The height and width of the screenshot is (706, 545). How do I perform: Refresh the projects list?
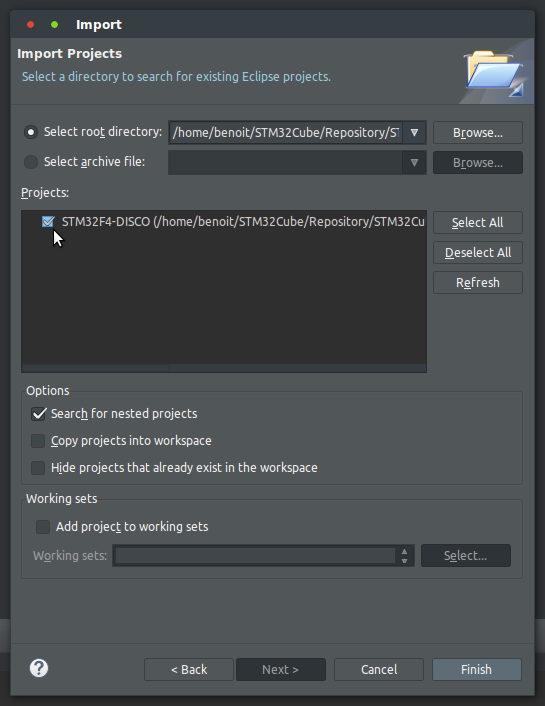click(478, 283)
